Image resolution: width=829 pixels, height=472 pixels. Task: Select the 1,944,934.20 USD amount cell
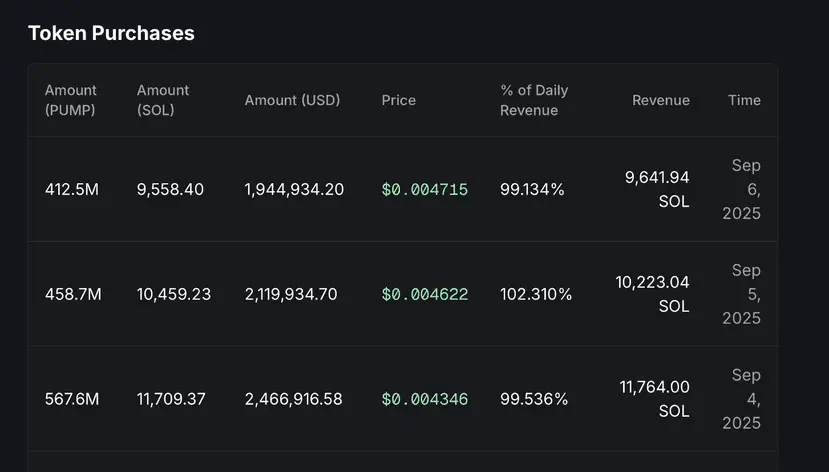coord(294,189)
